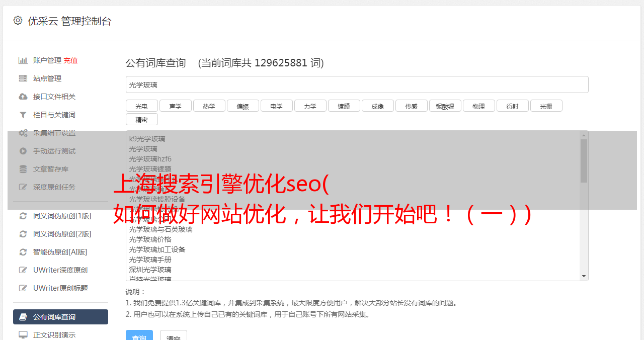Click the monitor icon beside 正文识别演示

pos(23,335)
